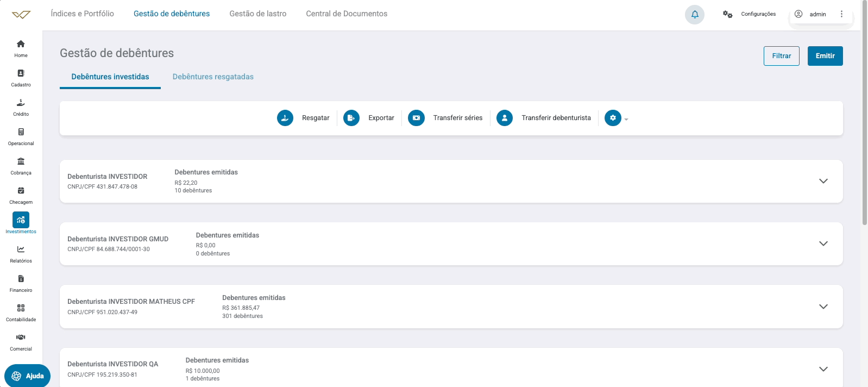The width and height of the screenshot is (868, 387).
Task: Open Cadastro in the sidebar
Action: tap(21, 77)
